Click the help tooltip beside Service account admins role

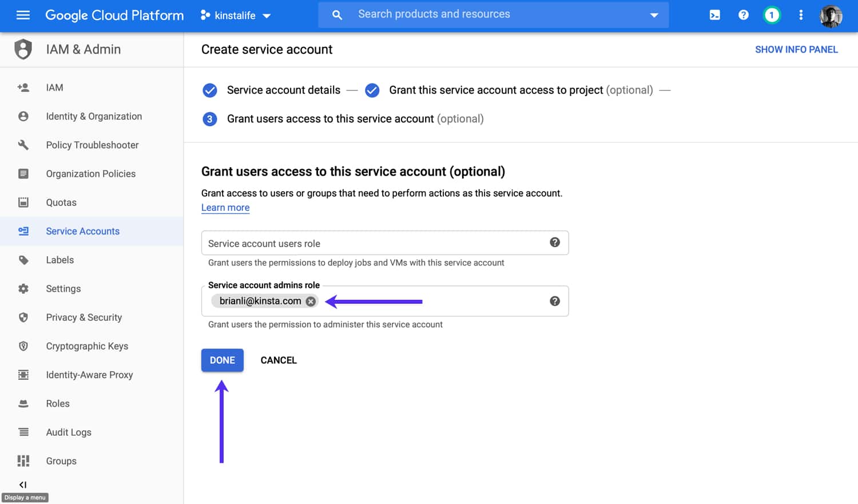pos(554,300)
